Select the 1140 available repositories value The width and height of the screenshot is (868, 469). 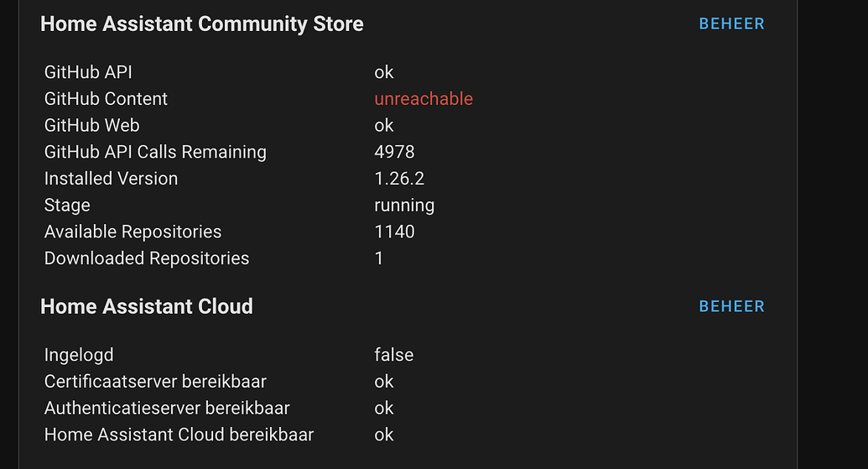click(x=394, y=232)
